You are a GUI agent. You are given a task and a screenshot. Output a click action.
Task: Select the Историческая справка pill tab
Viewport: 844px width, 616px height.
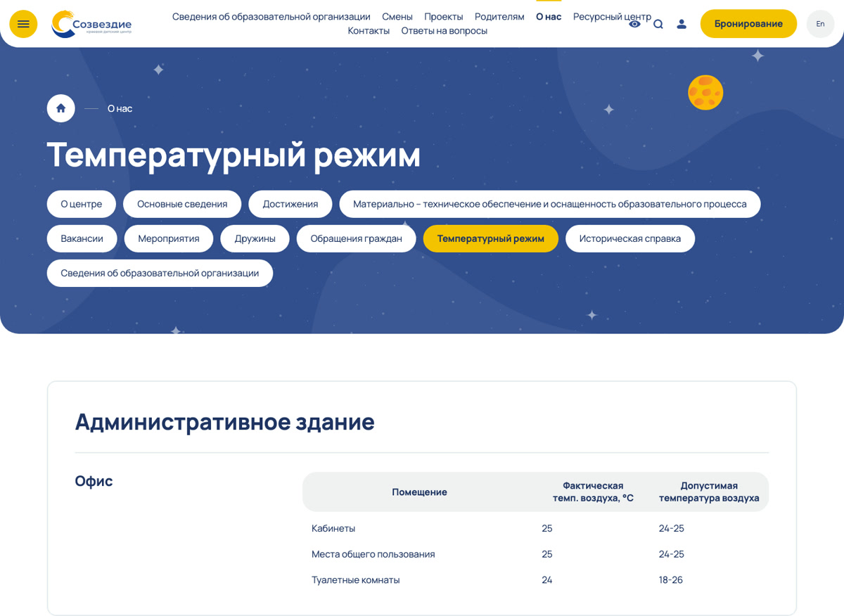[x=630, y=238]
